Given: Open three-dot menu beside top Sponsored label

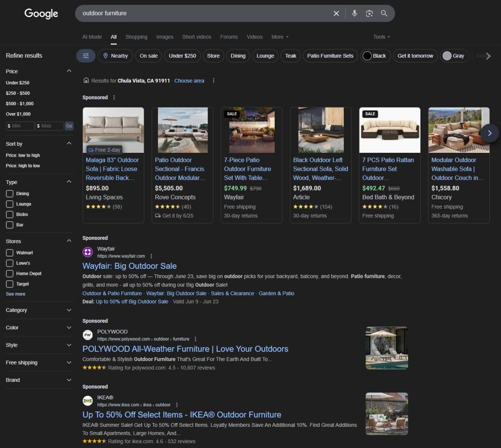Looking at the screenshot, I should tap(114, 98).
